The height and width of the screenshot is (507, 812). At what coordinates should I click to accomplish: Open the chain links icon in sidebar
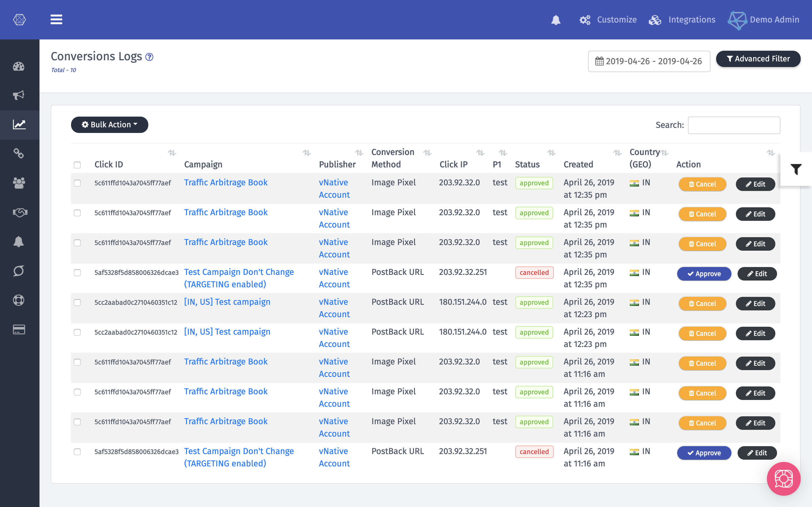[19, 154]
